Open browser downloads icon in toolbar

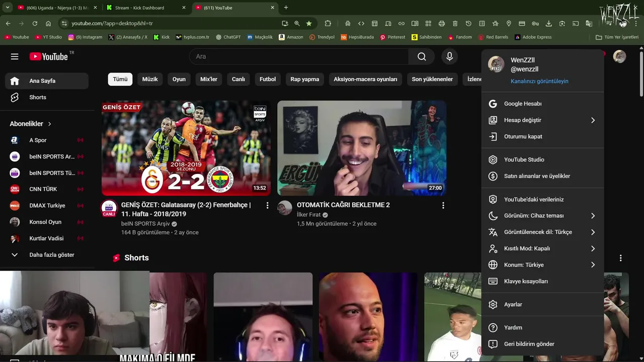click(x=548, y=23)
